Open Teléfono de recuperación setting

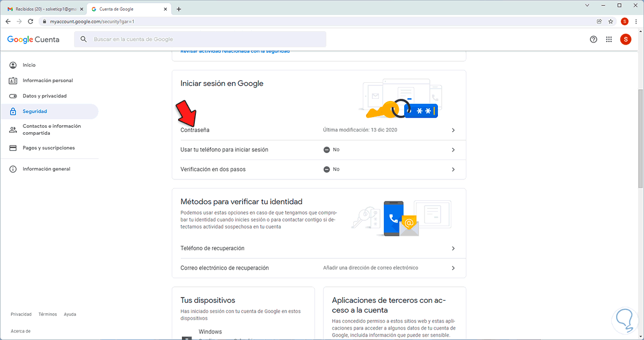[319, 249]
